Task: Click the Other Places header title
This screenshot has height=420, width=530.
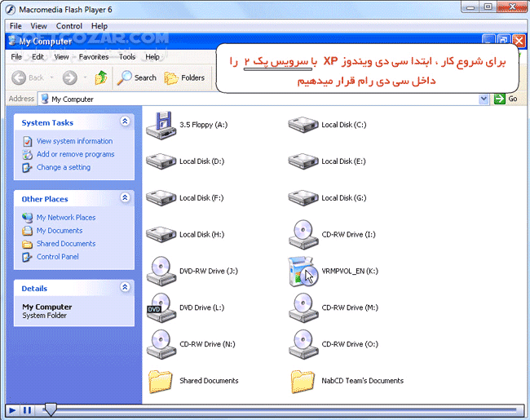Action: 45,199
